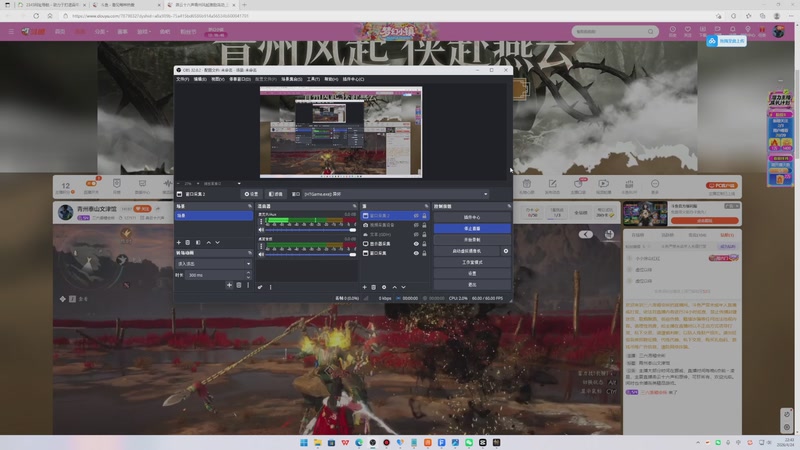Toggle visibility of 窗口采集 2 source
This screenshot has width=800, height=450.
(x=416, y=216)
